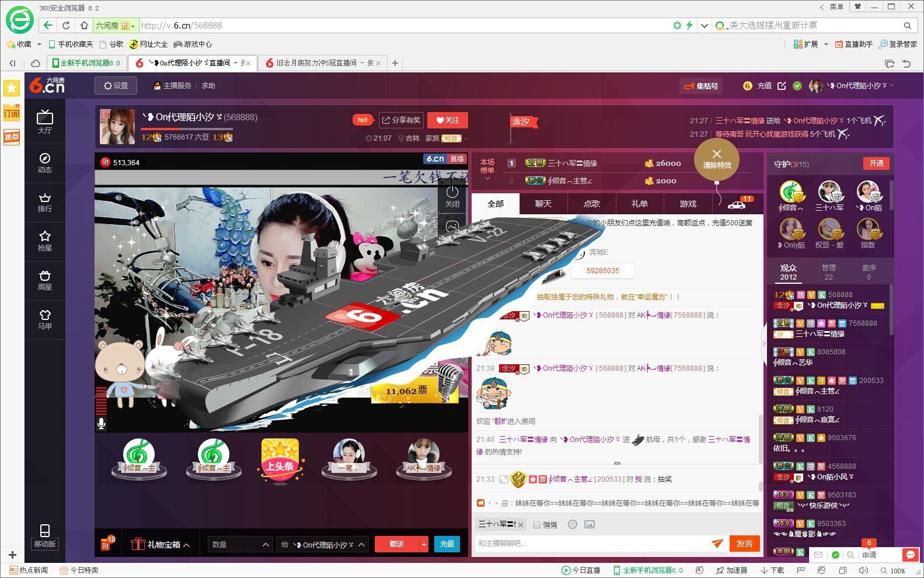
Task: Click the car icon tab with badge 11
Action: (x=738, y=203)
